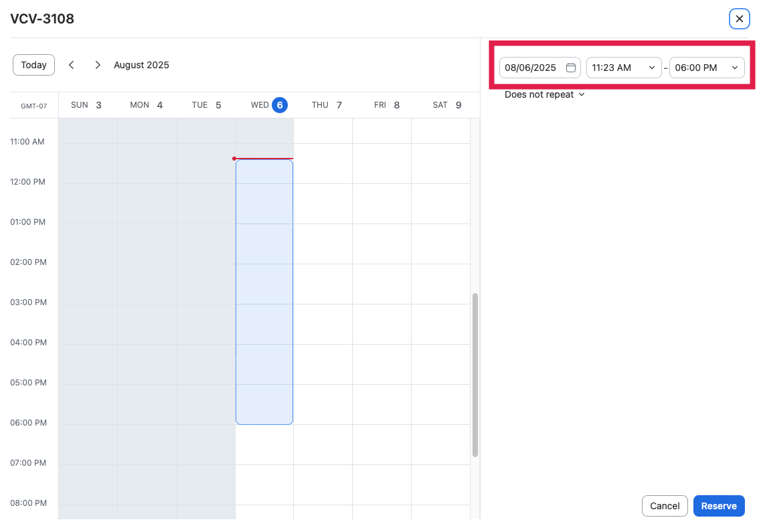Click the Thursday 7 column header
This screenshot has width=759, height=532.
[326, 105]
